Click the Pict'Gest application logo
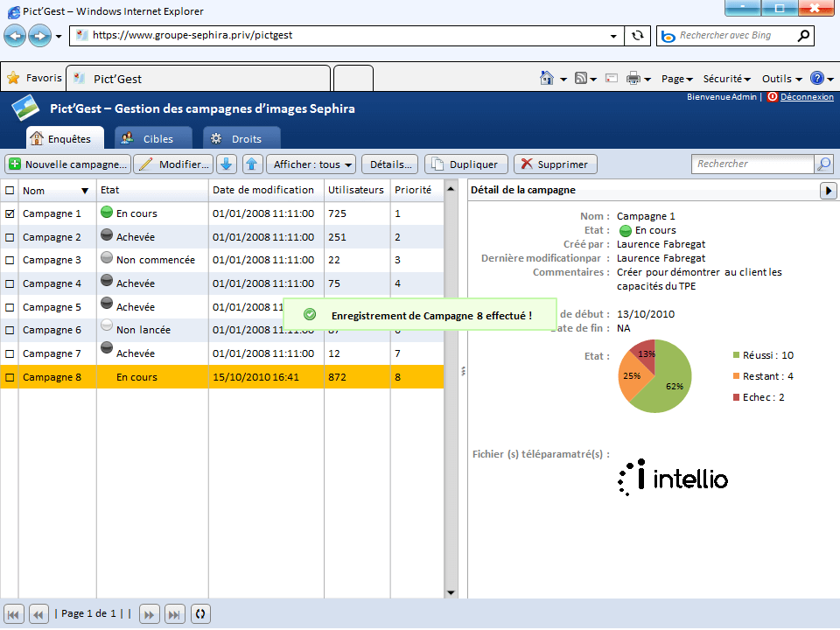Screen dimensions: 840x630 (25, 108)
